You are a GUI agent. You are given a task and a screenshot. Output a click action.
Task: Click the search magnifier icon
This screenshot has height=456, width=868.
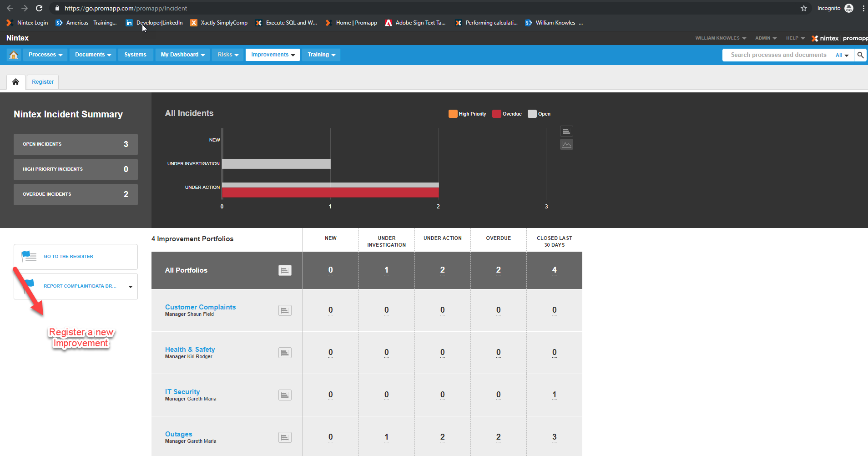[x=860, y=55]
